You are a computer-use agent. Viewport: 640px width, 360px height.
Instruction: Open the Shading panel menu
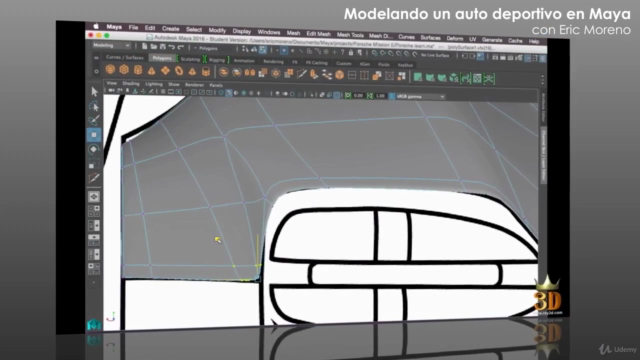pyautogui.click(x=131, y=83)
